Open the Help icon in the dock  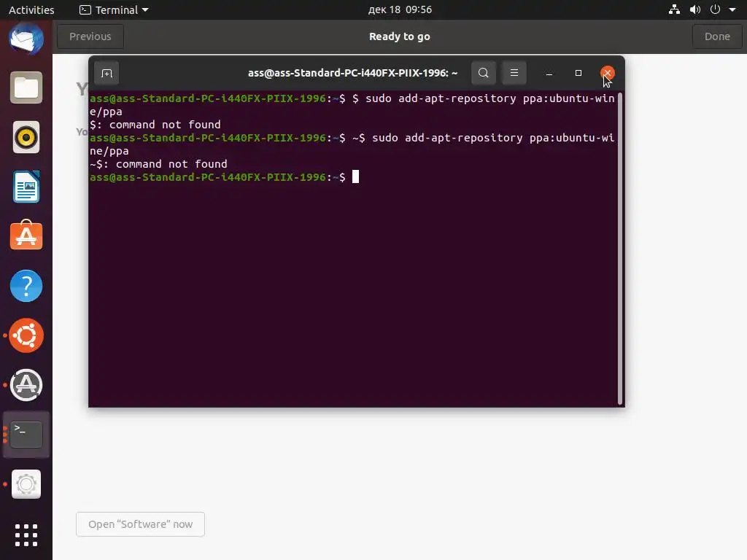coord(26,286)
